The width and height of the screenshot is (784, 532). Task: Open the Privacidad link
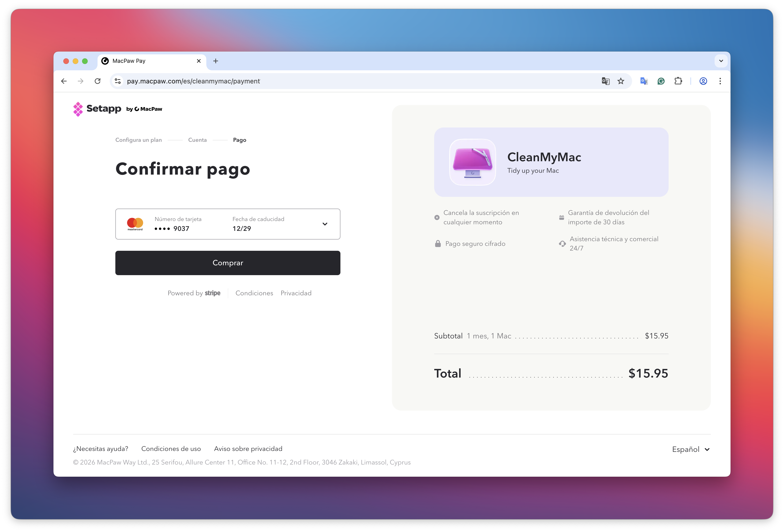click(296, 293)
